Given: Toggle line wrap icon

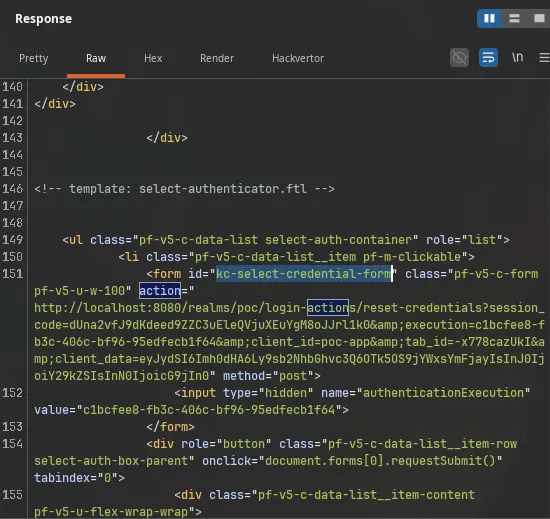Looking at the screenshot, I should [488, 58].
